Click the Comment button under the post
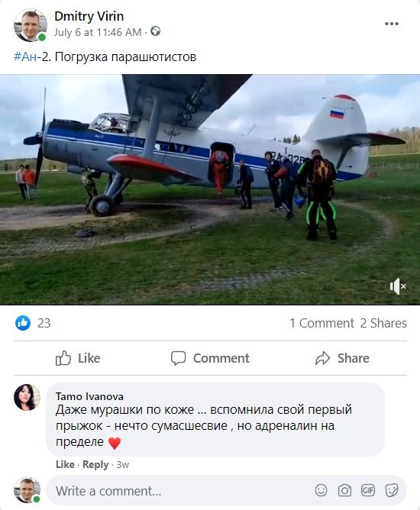The image size is (420, 510). [x=210, y=358]
